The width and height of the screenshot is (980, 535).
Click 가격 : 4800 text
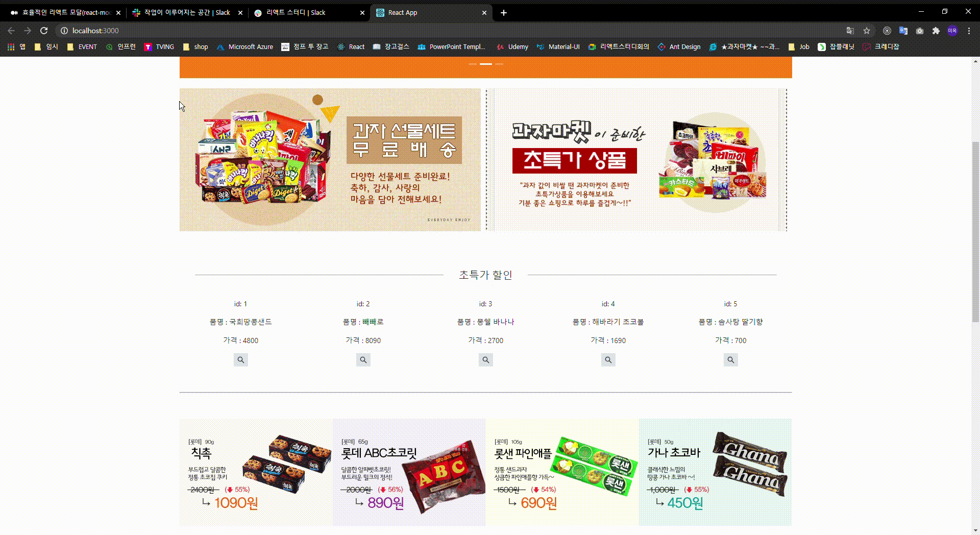(x=240, y=341)
